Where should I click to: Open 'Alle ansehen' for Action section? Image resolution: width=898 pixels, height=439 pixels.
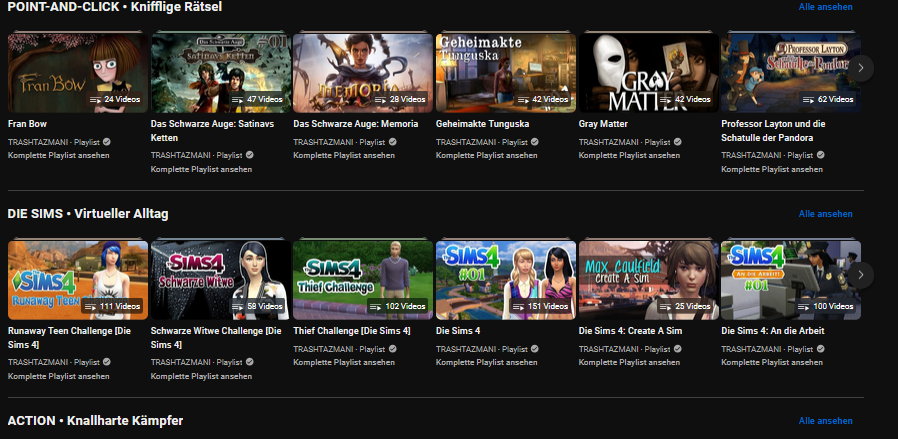(x=825, y=421)
